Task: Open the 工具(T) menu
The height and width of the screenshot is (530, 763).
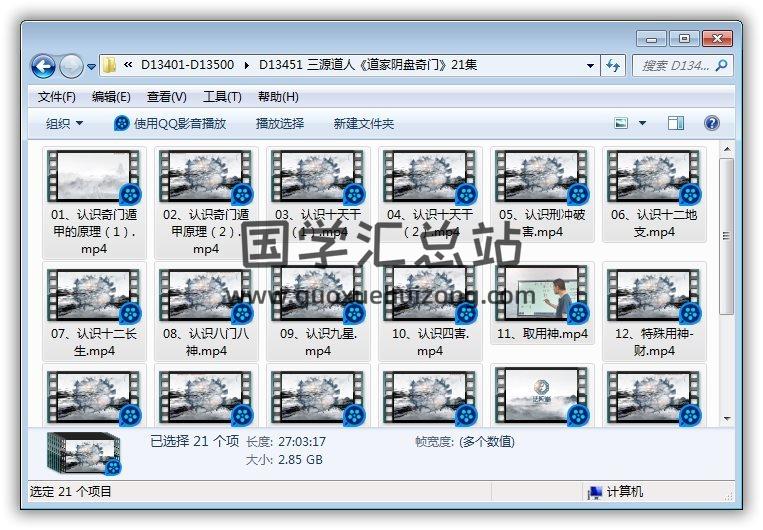Action: 222,97
